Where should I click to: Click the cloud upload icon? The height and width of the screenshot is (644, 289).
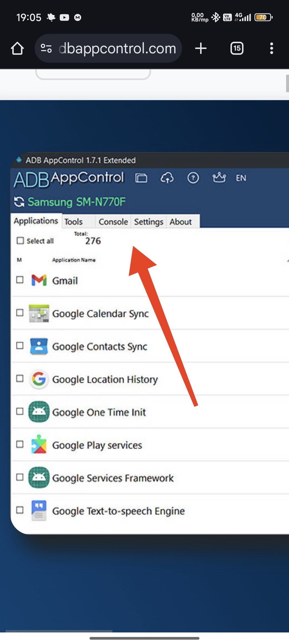tap(167, 178)
